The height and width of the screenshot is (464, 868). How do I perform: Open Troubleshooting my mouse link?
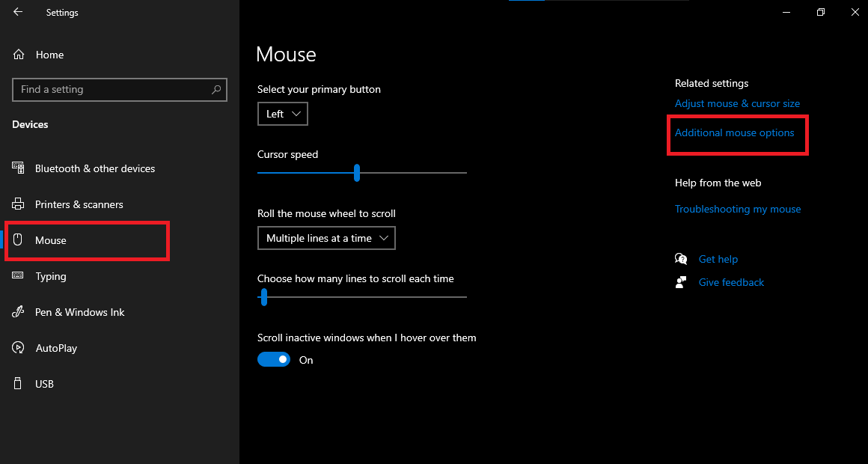[738, 210]
